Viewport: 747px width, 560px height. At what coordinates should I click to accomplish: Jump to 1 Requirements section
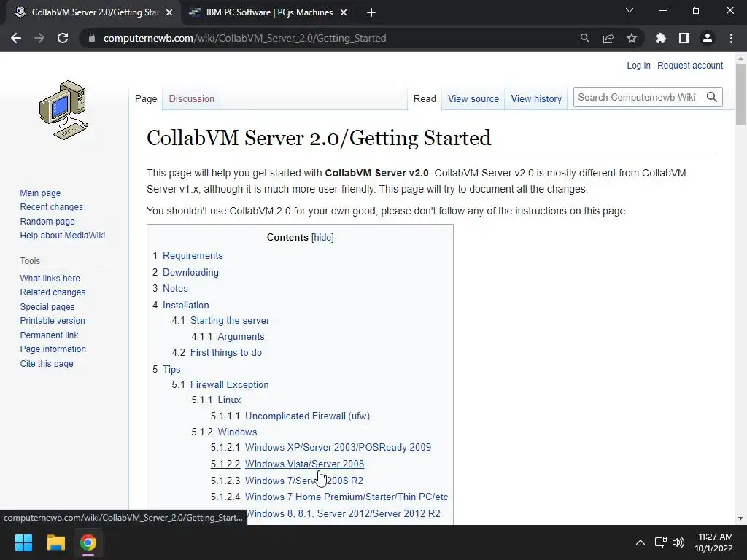[x=187, y=255]
